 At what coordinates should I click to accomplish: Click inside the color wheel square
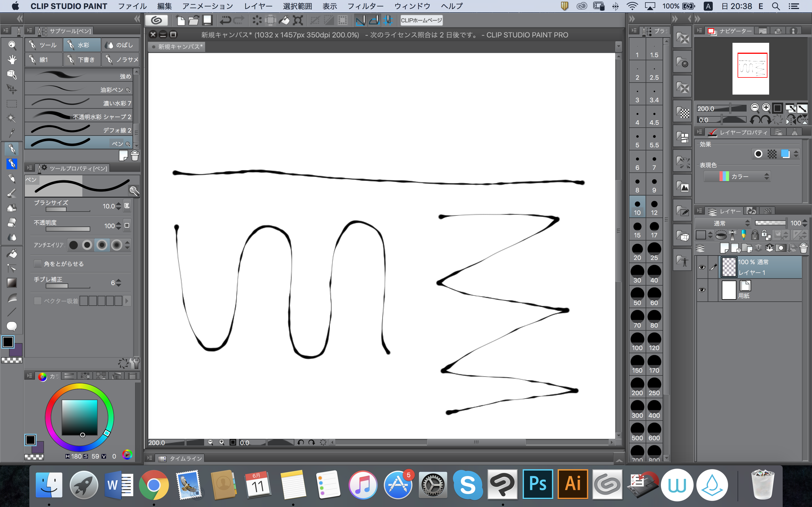click(80, 417)
